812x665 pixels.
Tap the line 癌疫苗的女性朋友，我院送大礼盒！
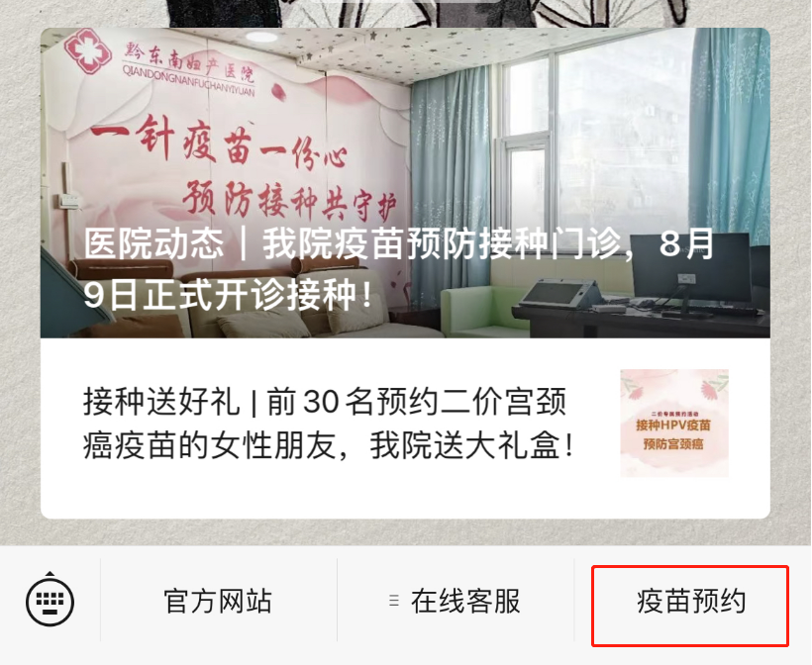coord(329,445)
